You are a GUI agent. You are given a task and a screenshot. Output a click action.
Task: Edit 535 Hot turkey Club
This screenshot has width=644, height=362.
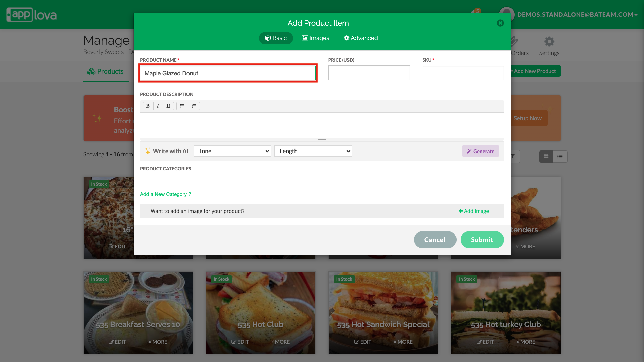(x=485, y=342)
